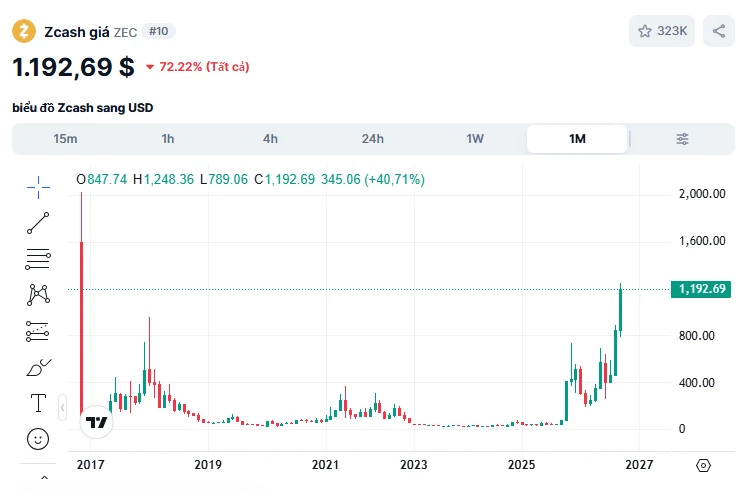Open the emoji icons tool
The image size is (743, 490).
[x=38, y=439]
